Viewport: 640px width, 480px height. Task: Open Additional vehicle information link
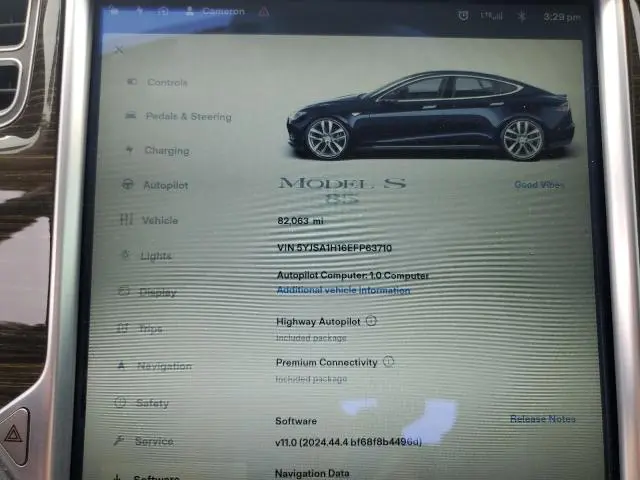344,290
